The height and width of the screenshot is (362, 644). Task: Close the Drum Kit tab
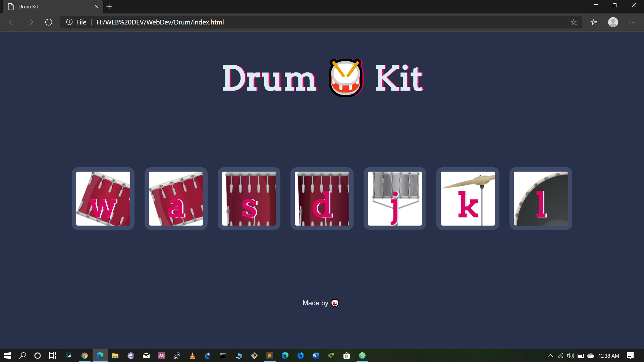97,7
